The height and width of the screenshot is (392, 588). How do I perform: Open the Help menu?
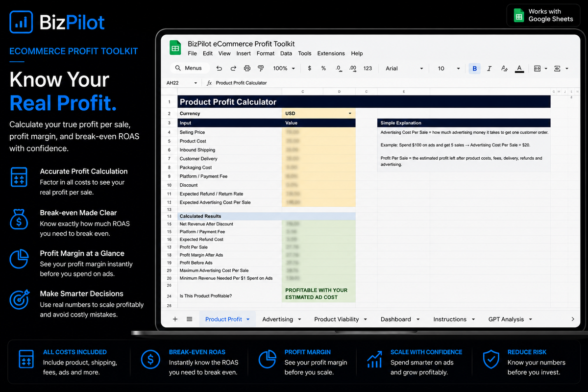357,53
